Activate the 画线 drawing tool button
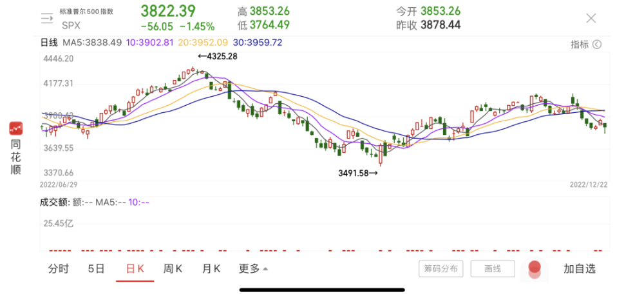This screenshot has height=298, width=644. [x=493, y=269]
